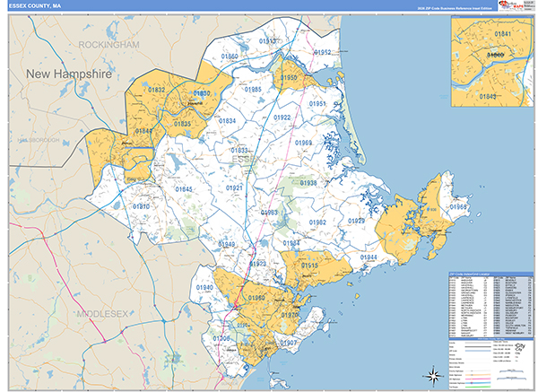Select ZIP code 01832 region label

point(157,91)
